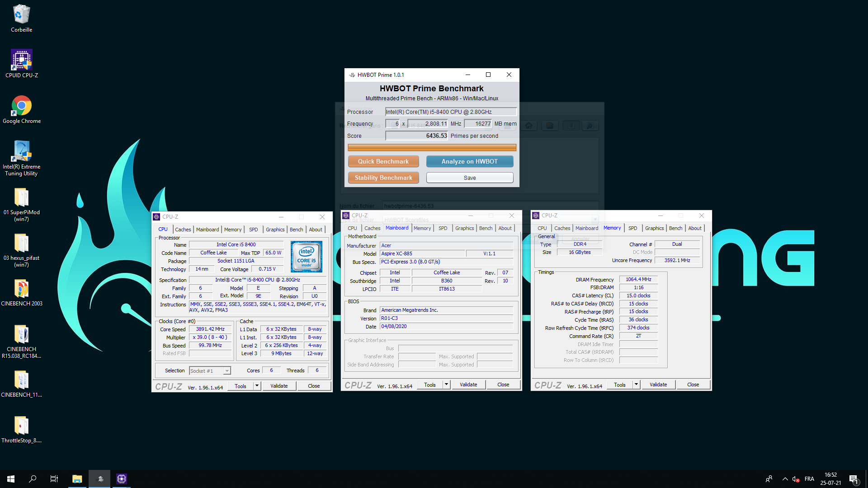Click the Processor name field in HWBOT Prime
868x488 pixels.
coord(451,112)
